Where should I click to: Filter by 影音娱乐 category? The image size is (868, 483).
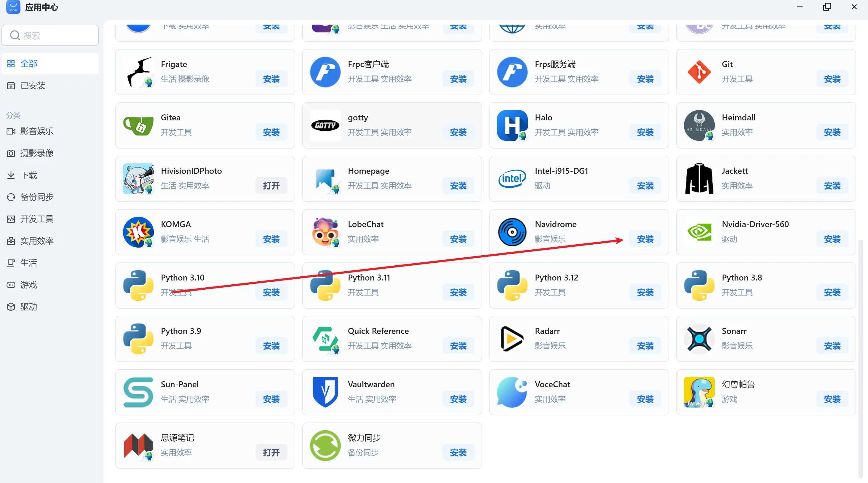(x=50, y=131)
